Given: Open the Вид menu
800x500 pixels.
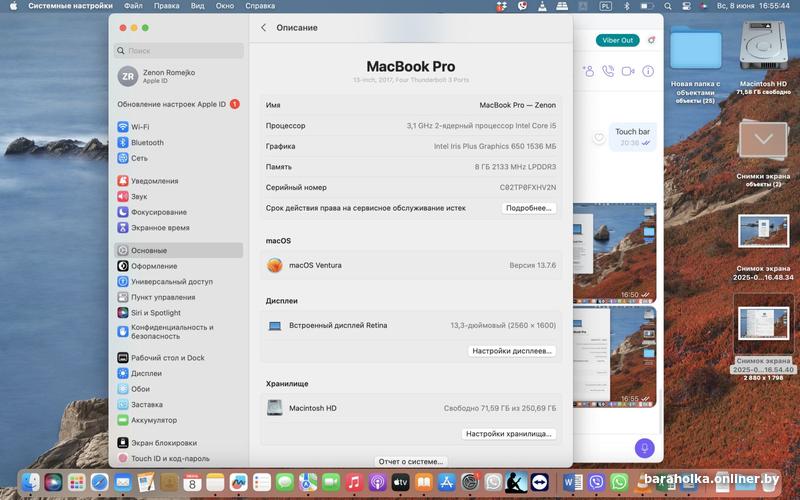Looking at the screenshot, I should pos(197,6).
